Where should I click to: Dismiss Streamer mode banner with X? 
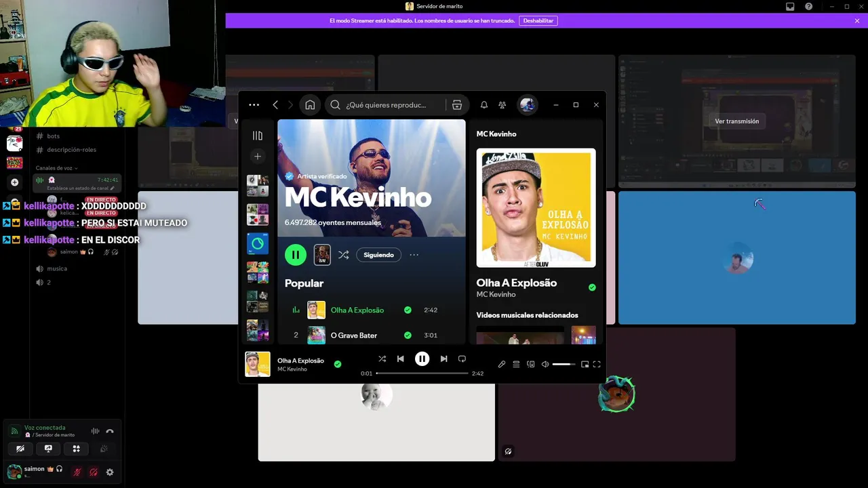pos(857,21)
